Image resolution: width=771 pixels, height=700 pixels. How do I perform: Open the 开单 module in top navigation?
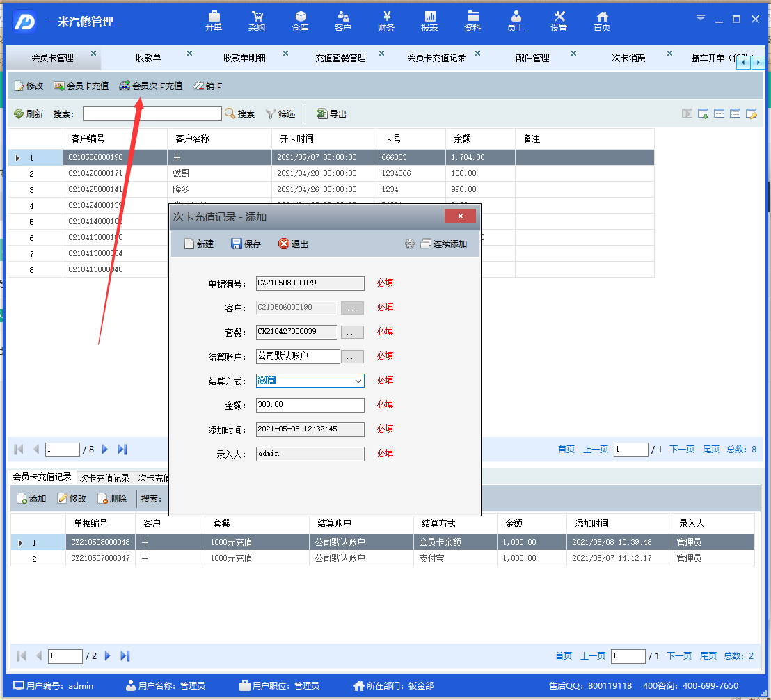point(214,21)
